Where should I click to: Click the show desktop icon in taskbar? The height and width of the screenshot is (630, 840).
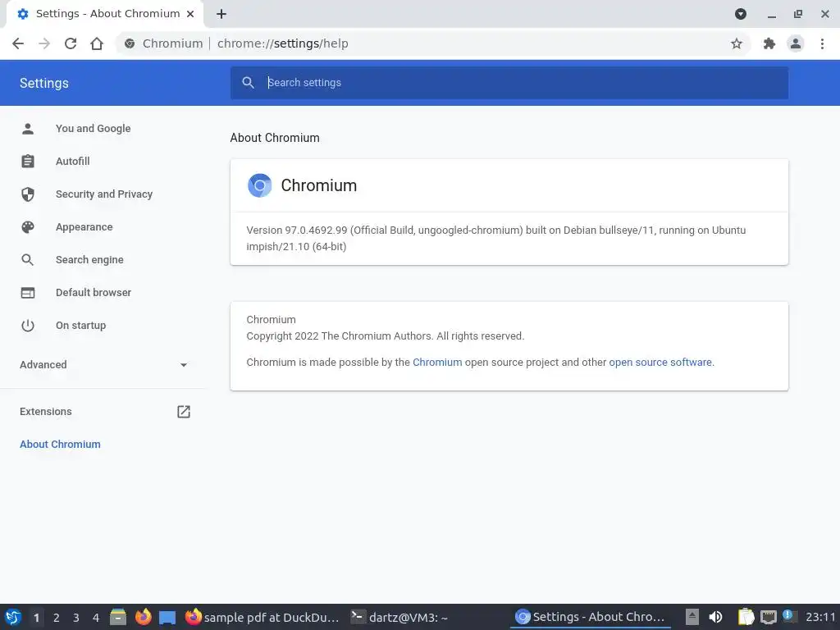tap(167, 618)
